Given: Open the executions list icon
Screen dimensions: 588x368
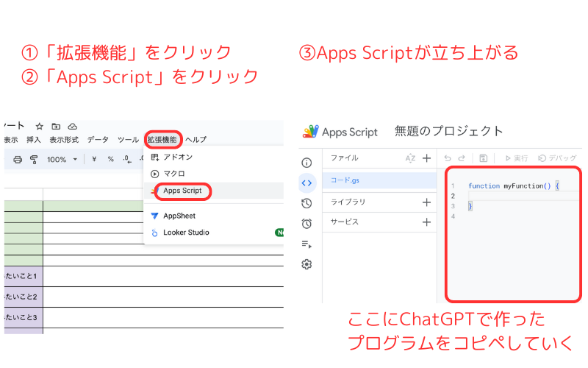Looking at the screenshot, I should (x=306, y=244).
